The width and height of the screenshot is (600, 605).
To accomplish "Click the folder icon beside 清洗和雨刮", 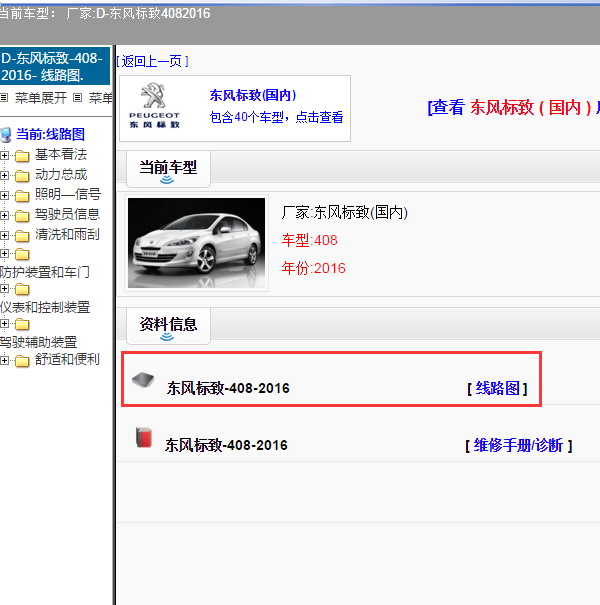I will (22, 236).
